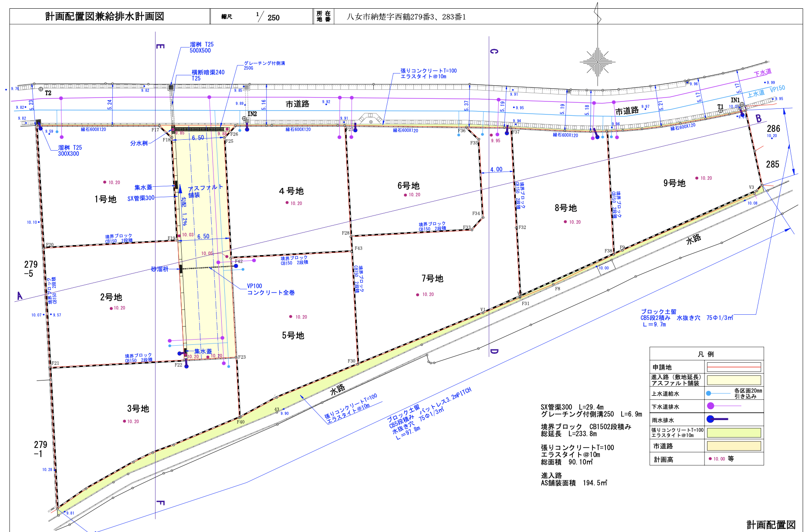Click the north arrow compass symbol
This screenshot has height=532, width=812.
[x=597, y=62]
